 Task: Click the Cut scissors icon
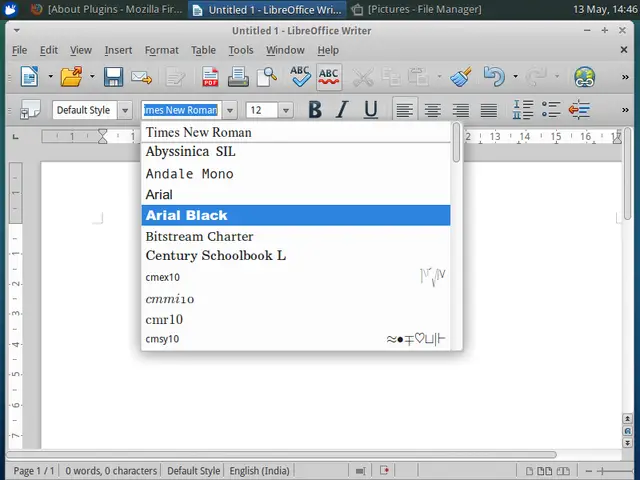[x=363, y=77]
